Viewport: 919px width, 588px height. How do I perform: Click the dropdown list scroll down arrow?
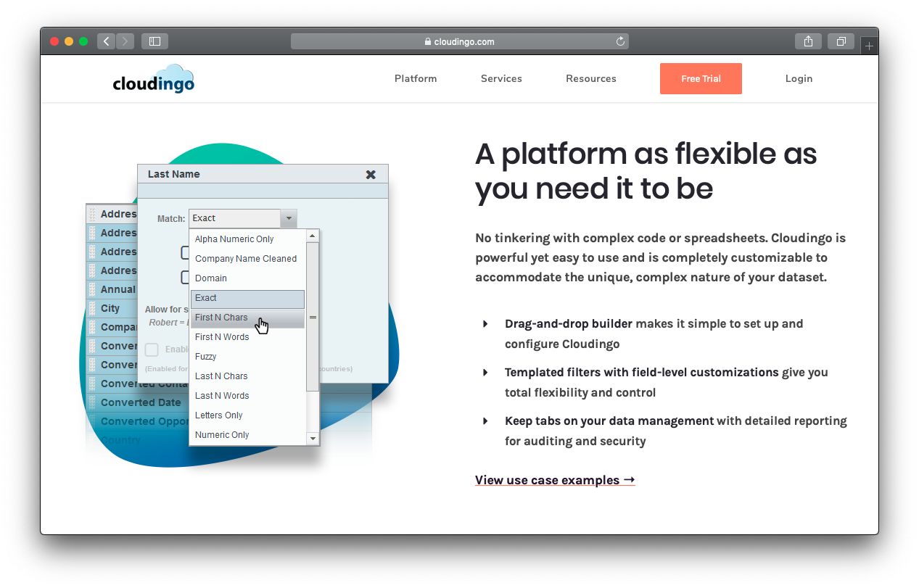313,439
